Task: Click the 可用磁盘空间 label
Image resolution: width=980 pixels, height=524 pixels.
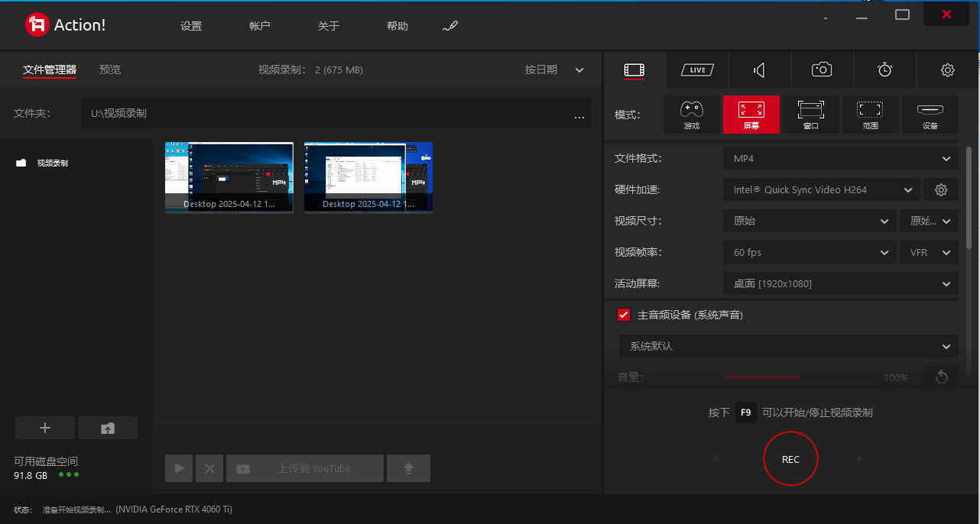Action: [x=46, y=461]
